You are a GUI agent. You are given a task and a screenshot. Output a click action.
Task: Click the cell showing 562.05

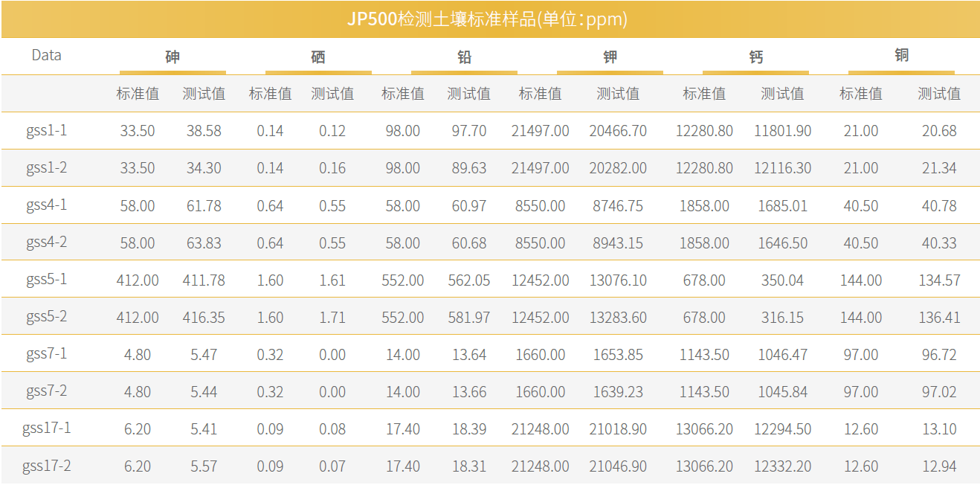(469, 280)
